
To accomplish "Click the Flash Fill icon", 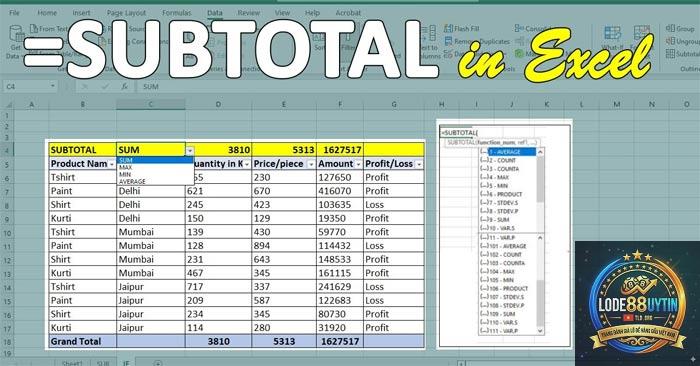I will click(448, 29).
